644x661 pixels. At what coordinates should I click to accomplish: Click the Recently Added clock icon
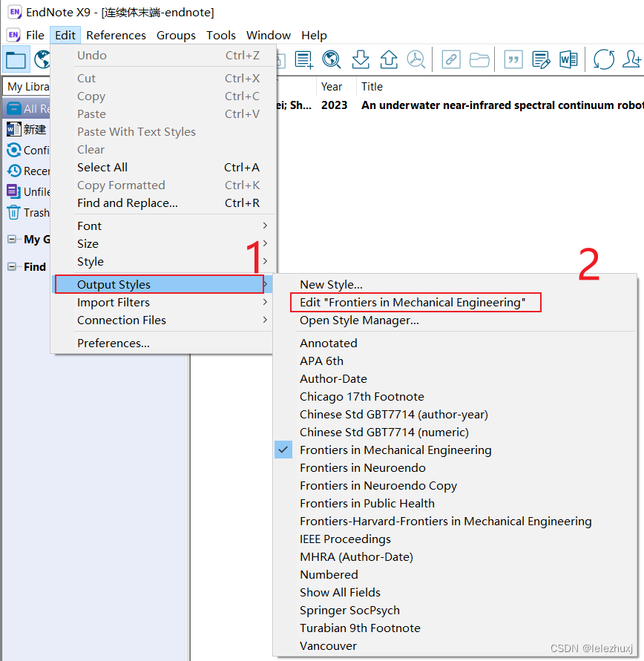[14, 171]
